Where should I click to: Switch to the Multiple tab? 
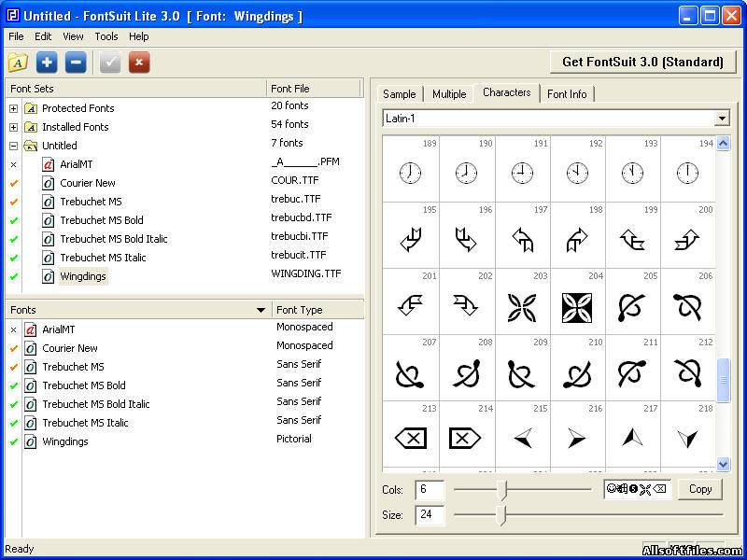(449, 94)
